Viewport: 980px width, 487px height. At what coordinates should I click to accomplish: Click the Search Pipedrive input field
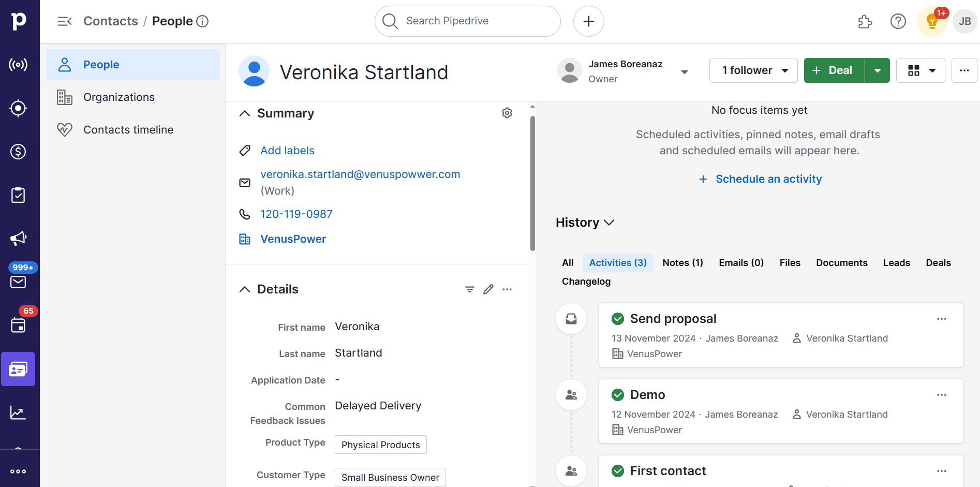tap(466, 21)
